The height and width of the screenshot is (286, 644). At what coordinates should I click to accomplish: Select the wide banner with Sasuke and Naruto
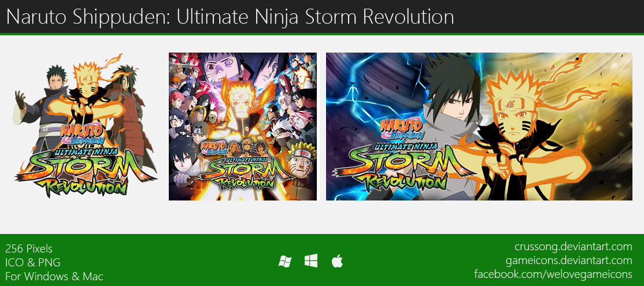[479, 127]
